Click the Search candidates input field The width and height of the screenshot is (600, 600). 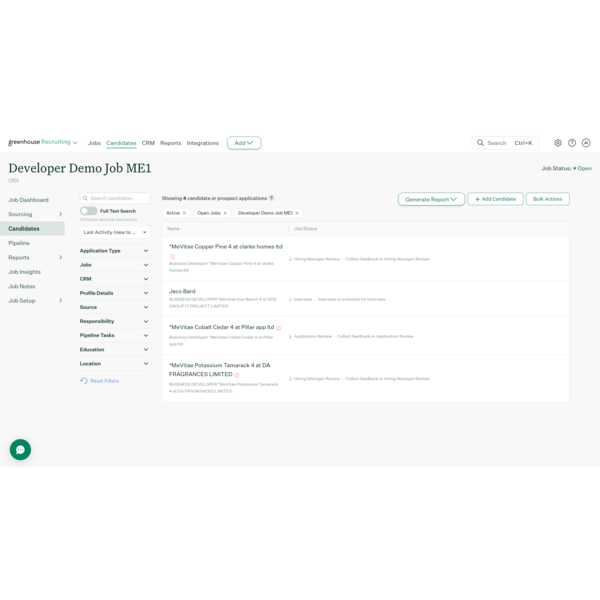(x=115, y=198)
